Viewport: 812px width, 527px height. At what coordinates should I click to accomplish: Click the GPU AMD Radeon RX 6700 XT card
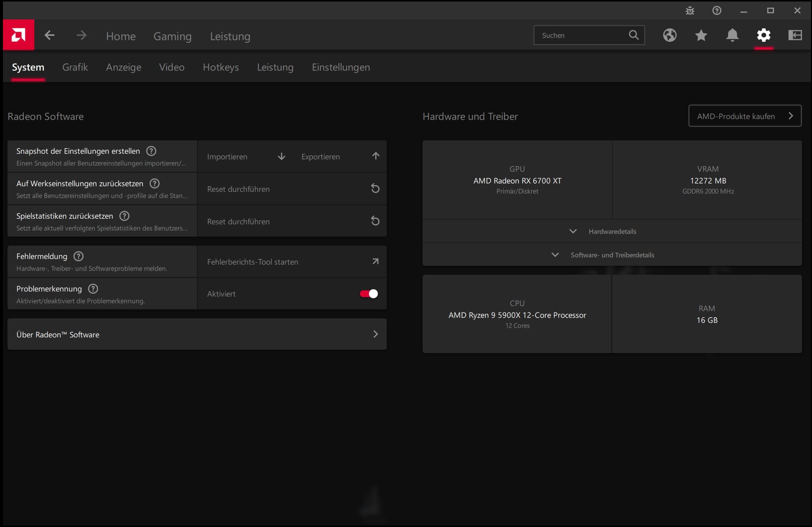(x=517, y=180)
